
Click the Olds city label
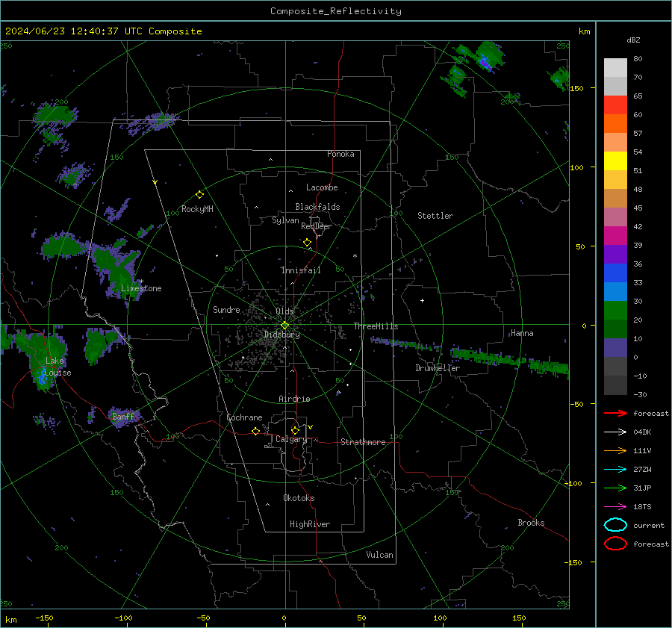click(x=284, y=311)
